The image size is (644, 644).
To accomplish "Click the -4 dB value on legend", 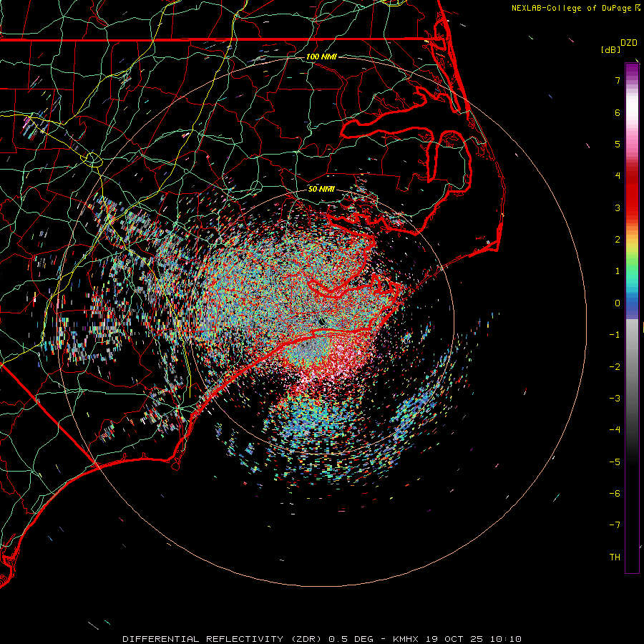I will [615, 430].
